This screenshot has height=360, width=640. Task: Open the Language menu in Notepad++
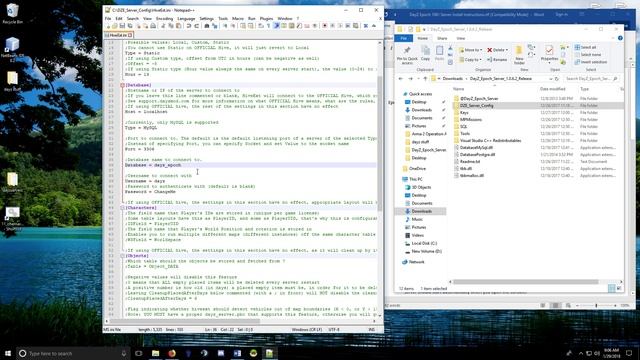pos(186,18)
